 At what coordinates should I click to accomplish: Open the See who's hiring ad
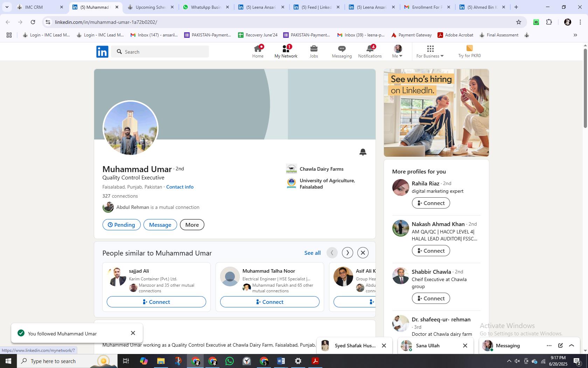point(436,113)
